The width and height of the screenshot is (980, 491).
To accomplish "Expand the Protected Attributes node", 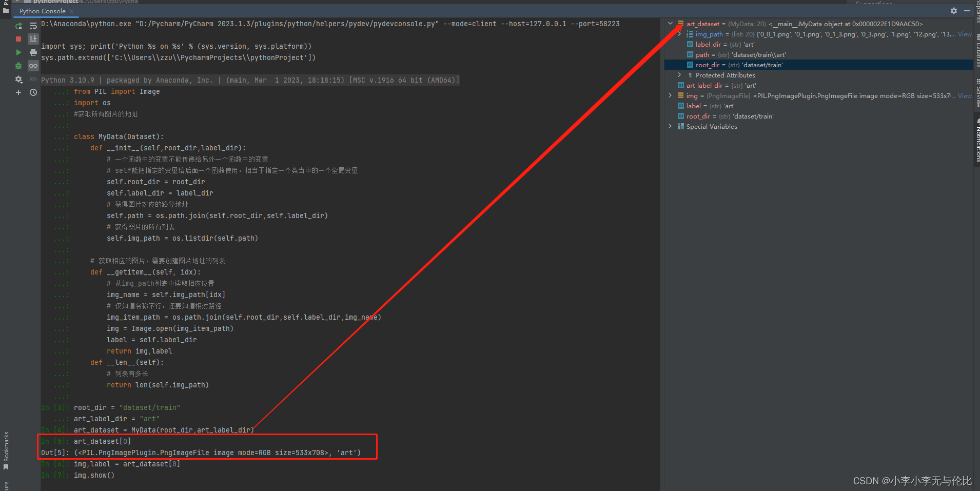I will click(680, 75).
